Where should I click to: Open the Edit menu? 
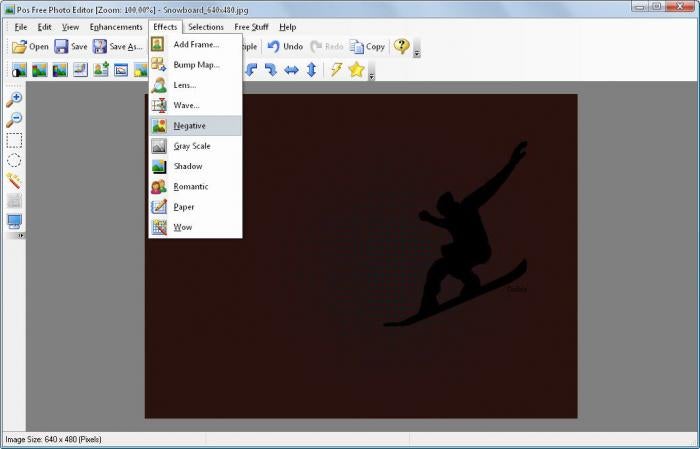click(44, 27)
